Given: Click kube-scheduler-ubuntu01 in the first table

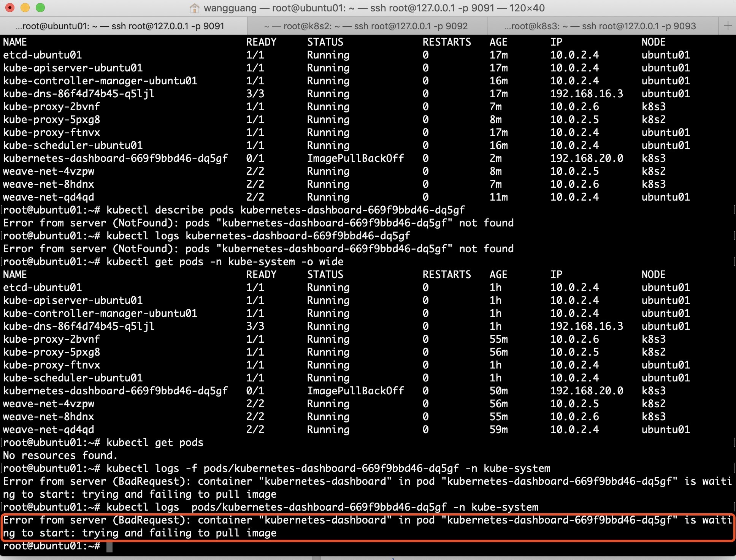Looking at the screenshot, I should tap(73, 146).
